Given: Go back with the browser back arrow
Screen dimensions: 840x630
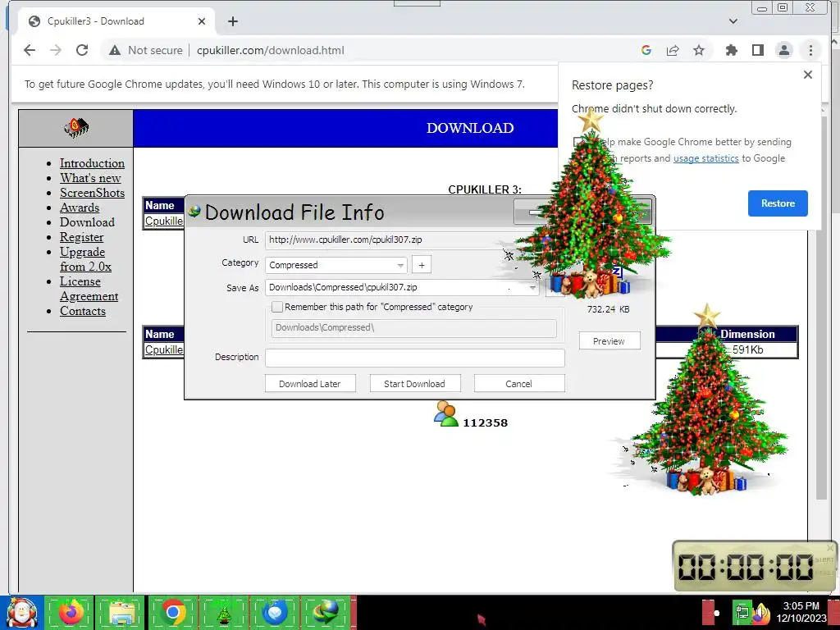Looking at the screenshot, I should click(30, 50).
